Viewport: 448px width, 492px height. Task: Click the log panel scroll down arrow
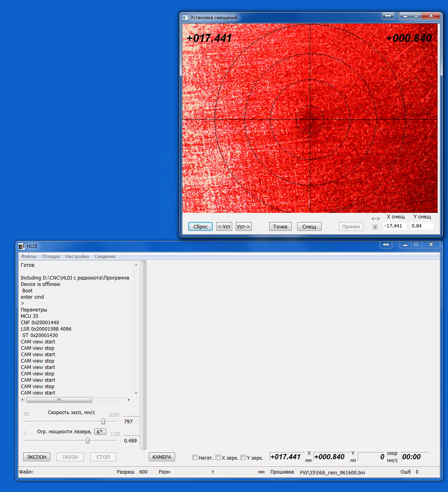click(x=136, y=393)
